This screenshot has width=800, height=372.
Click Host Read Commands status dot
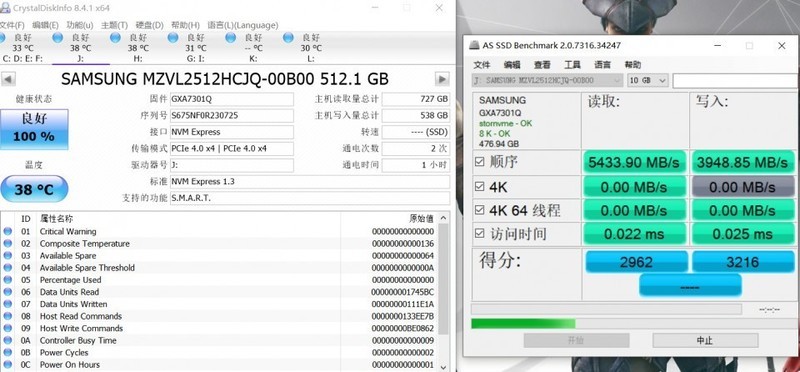pos(8,316)
